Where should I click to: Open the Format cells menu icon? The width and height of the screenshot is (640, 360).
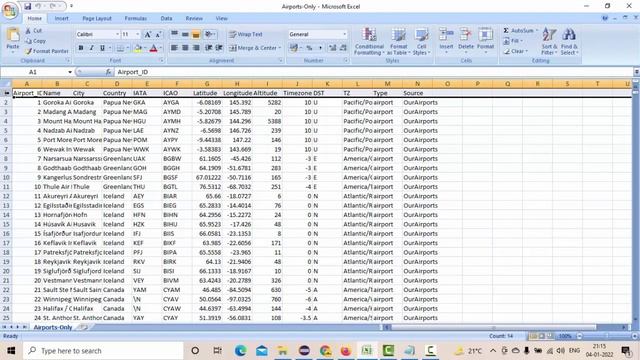485,35
